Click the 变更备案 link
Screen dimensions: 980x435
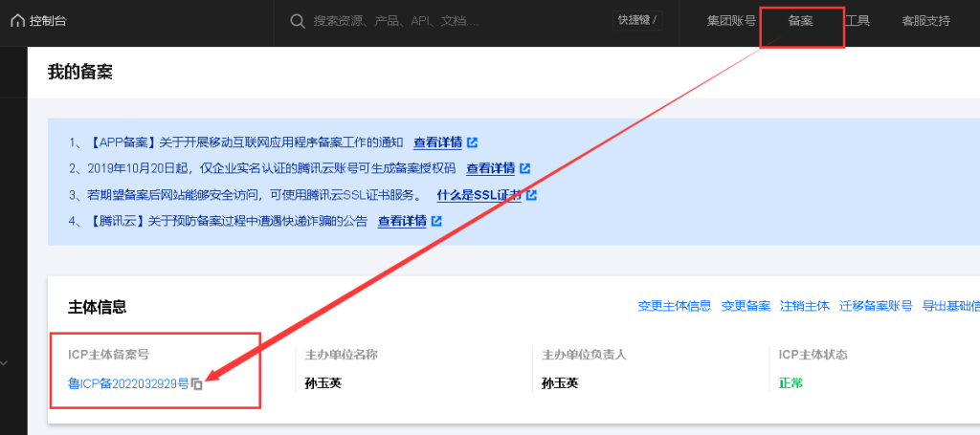746,306
